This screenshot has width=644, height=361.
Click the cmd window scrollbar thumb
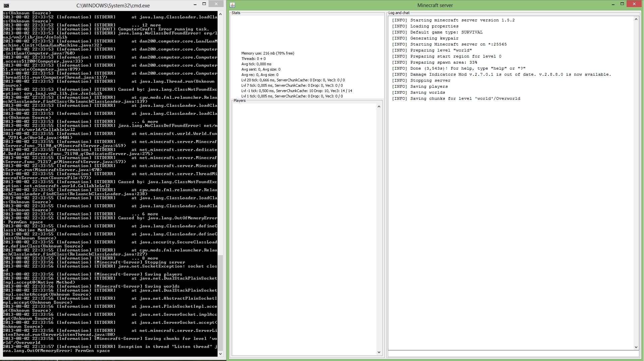click(220, 303)
